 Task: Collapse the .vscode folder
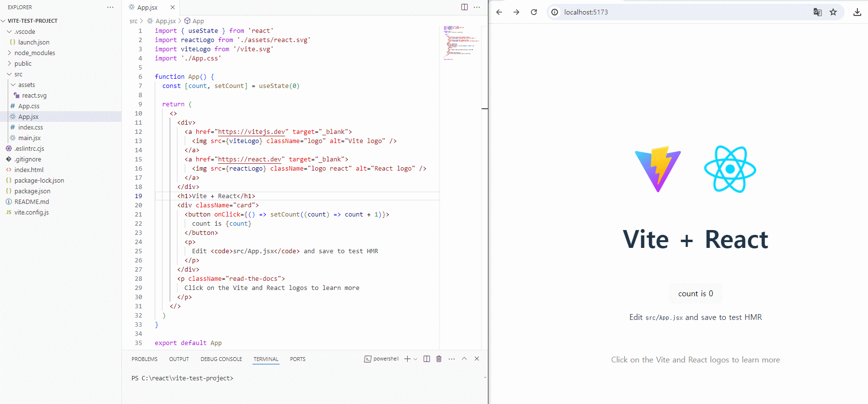pos(25,31)
